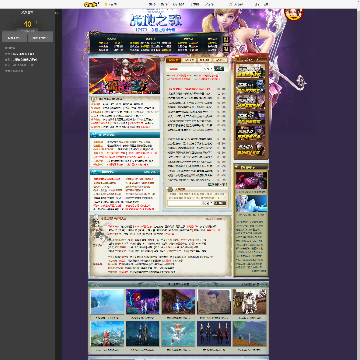The width and height of the screenshot is (360, 360).
Task: Click the blue search button in center panel
Action: click(219, 69)
